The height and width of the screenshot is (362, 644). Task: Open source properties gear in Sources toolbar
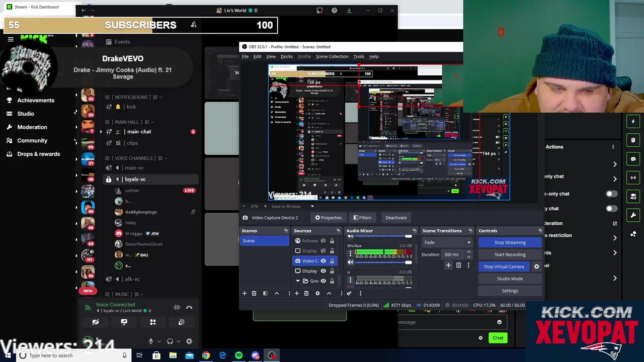click(x=317, y=294)
